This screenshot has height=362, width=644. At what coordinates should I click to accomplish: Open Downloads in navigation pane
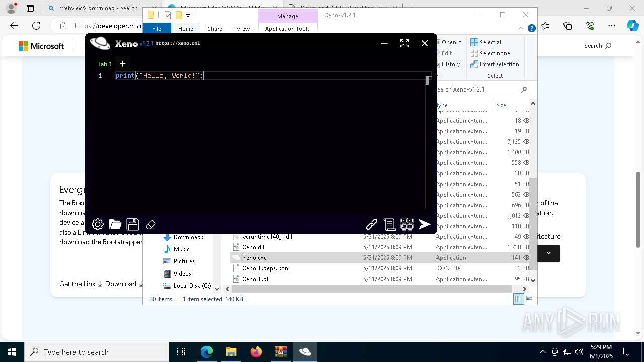[x=188, y=237]
